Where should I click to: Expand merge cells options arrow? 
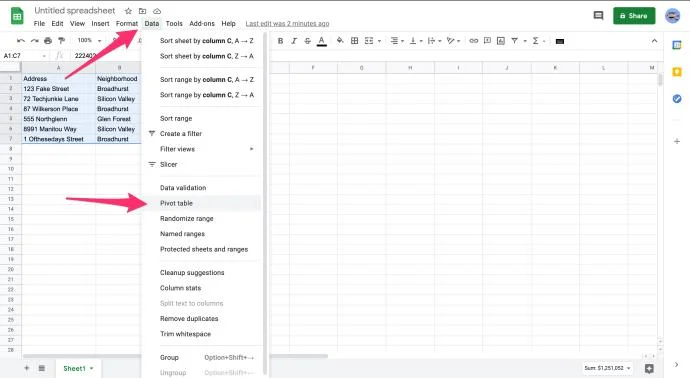pyautogui.click(x=379, y=41)
